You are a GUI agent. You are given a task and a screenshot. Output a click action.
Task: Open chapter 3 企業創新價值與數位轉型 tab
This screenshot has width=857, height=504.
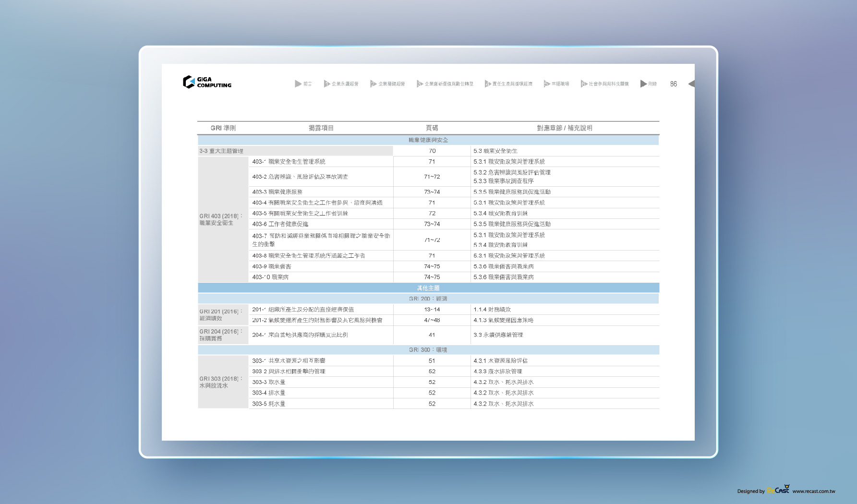(445, 84)
